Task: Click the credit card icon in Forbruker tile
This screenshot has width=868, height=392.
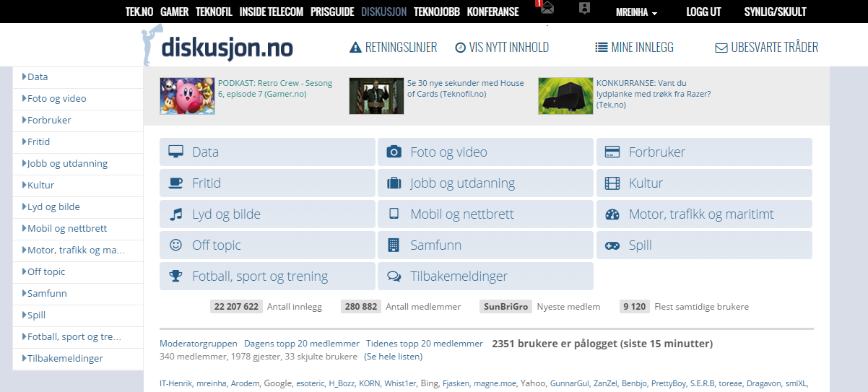Action: point(612,152)
